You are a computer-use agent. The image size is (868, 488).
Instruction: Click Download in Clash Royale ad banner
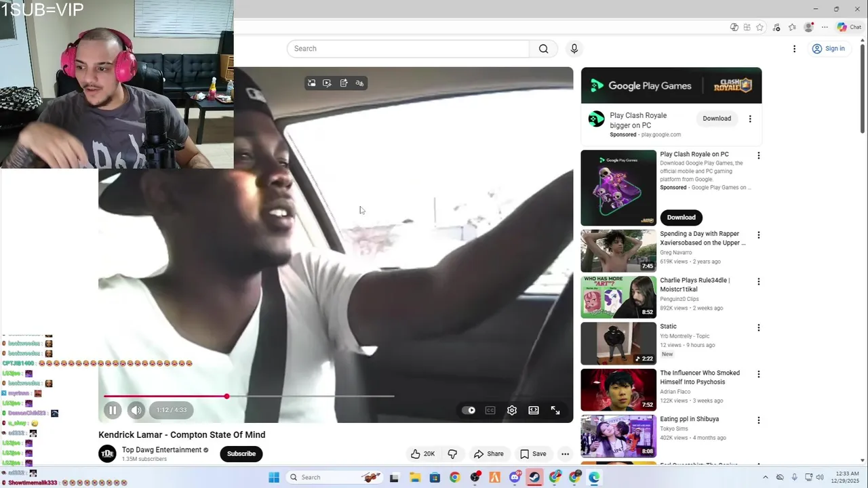(717, 119)
